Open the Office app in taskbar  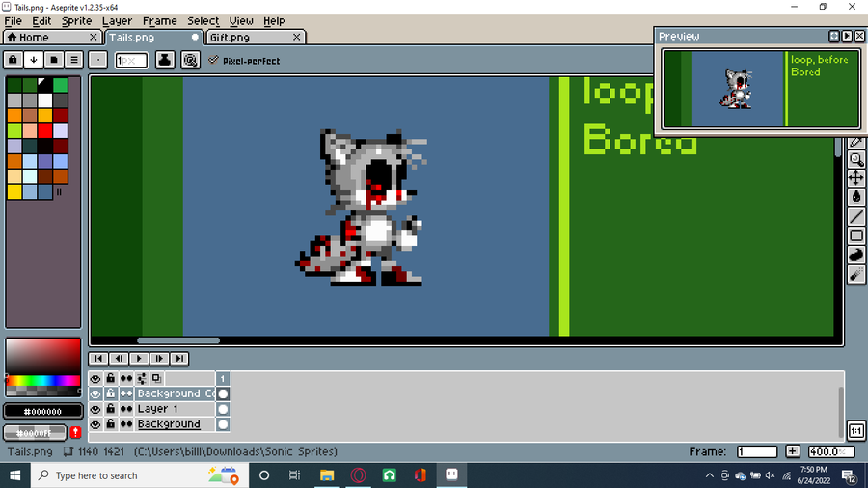pos(420,475)
